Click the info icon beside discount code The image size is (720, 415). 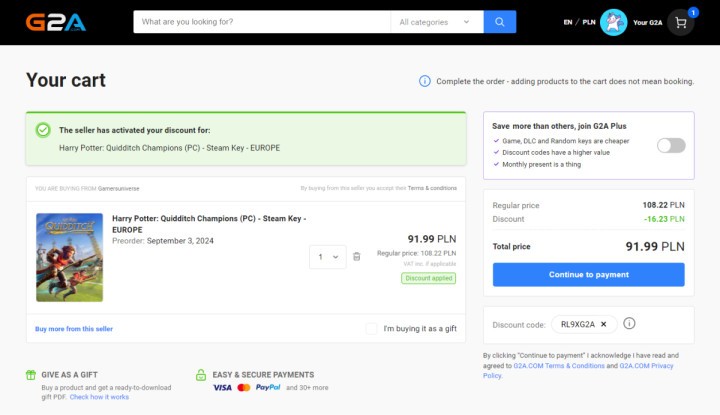tap(629, 324)
